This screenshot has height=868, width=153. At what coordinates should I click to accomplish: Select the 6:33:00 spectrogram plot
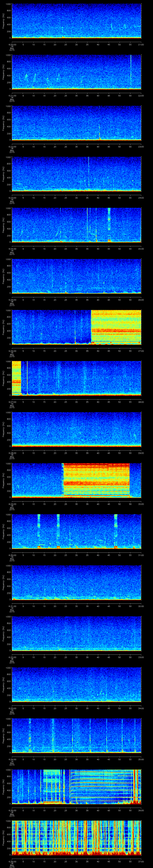pyautogui.click(x=76, y=684)
